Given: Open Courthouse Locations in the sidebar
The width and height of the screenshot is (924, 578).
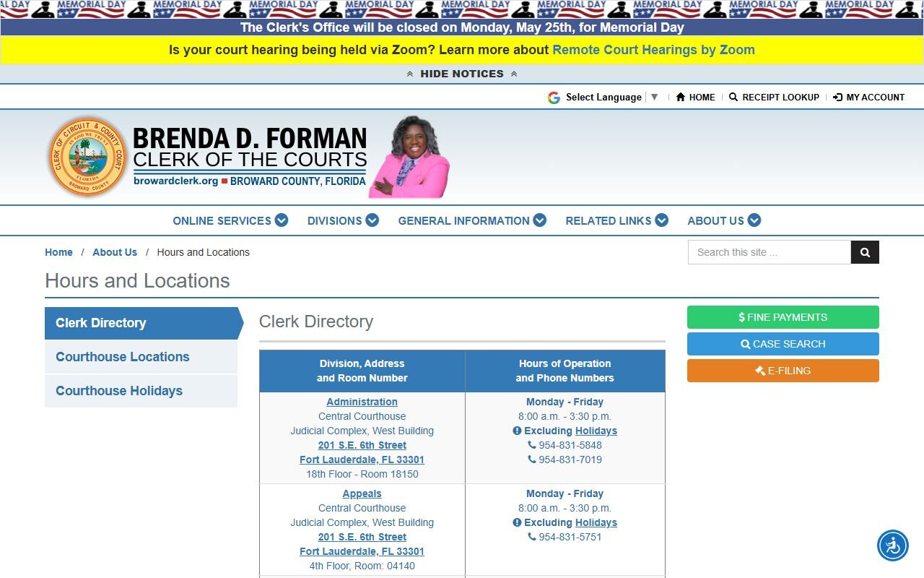Looking at the screenshot, I should 141,357.
